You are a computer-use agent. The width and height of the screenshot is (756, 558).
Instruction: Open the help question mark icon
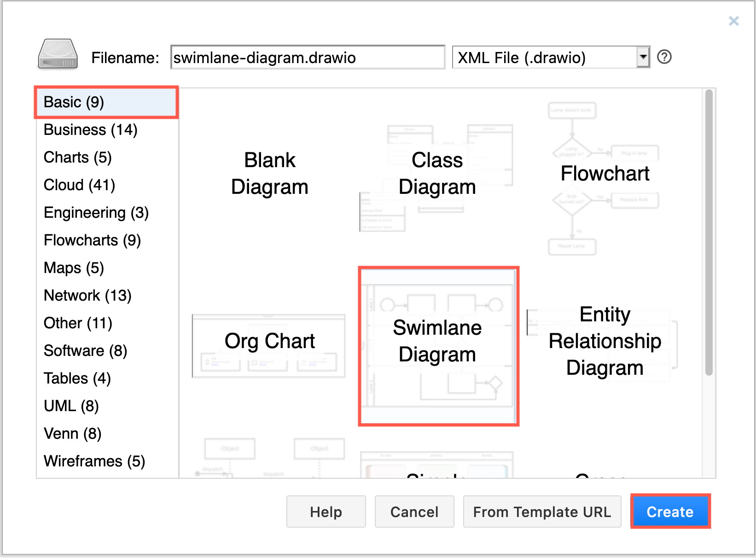point(664,57)
